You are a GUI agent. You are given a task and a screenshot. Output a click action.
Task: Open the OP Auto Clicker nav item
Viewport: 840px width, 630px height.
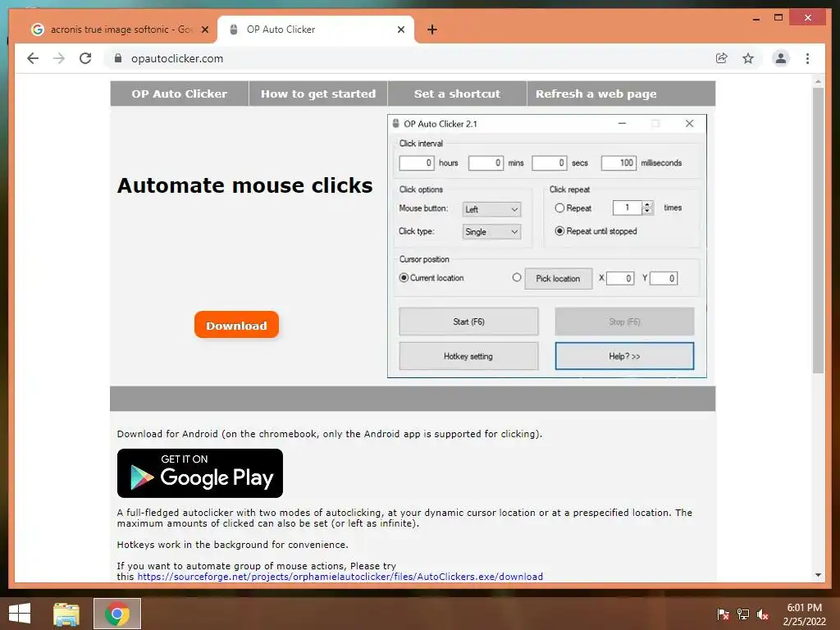(x=180, y=94)
